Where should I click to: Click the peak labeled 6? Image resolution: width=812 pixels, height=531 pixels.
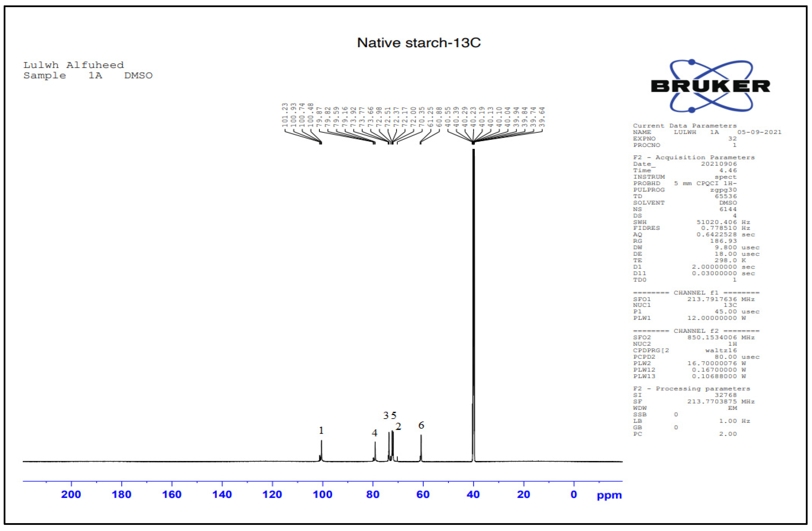click(421, 447)
